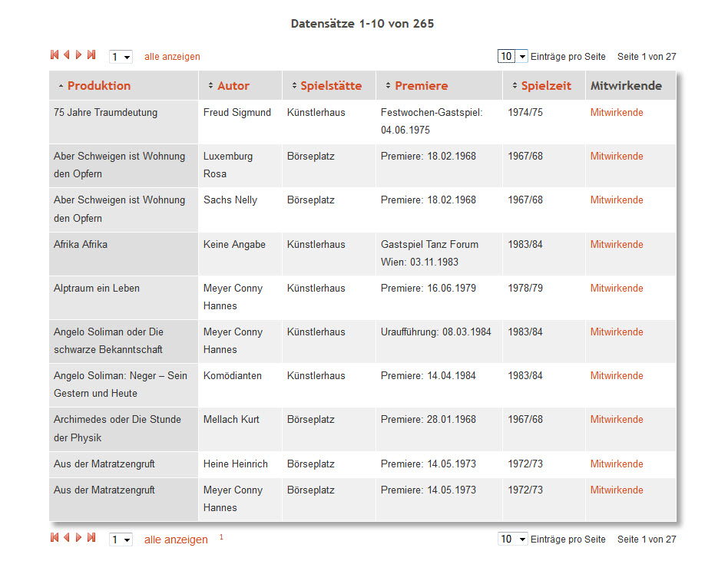Click ascending arrow icon beside Produktion header

pos(61,86)
